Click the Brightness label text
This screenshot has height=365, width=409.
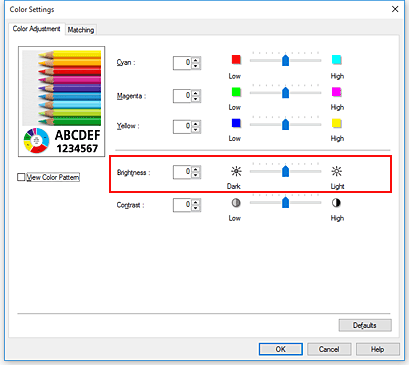click(x=133, y=173)
